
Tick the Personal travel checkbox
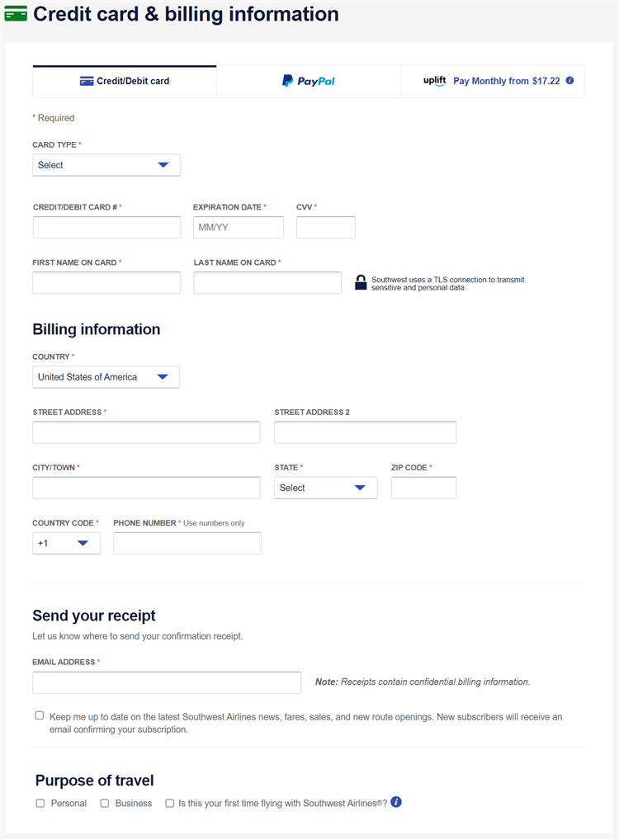point(40,803)
